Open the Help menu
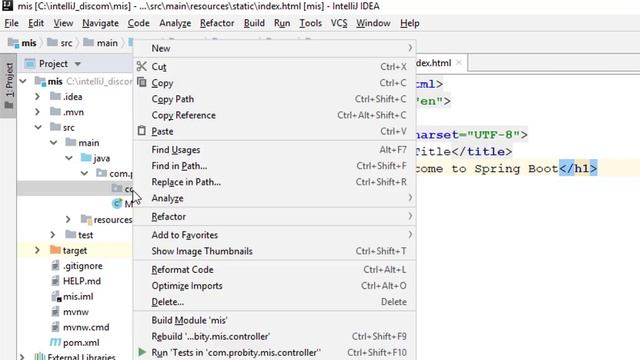The image size is (640, 360). coord(409,23)
